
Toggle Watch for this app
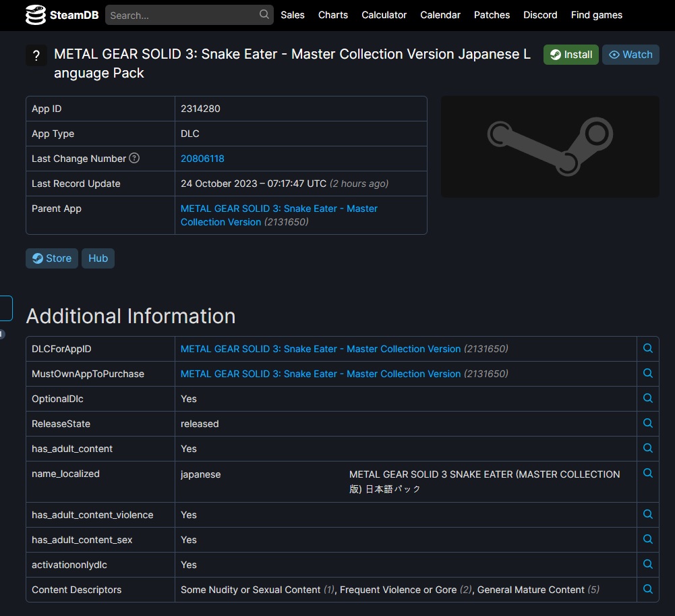click(630, 55)
